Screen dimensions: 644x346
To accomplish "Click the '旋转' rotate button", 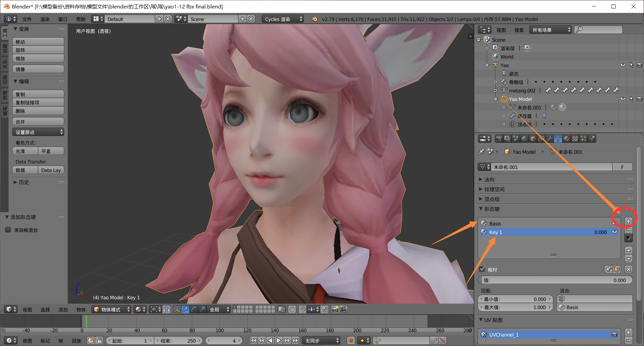I will tap(38, 50).
